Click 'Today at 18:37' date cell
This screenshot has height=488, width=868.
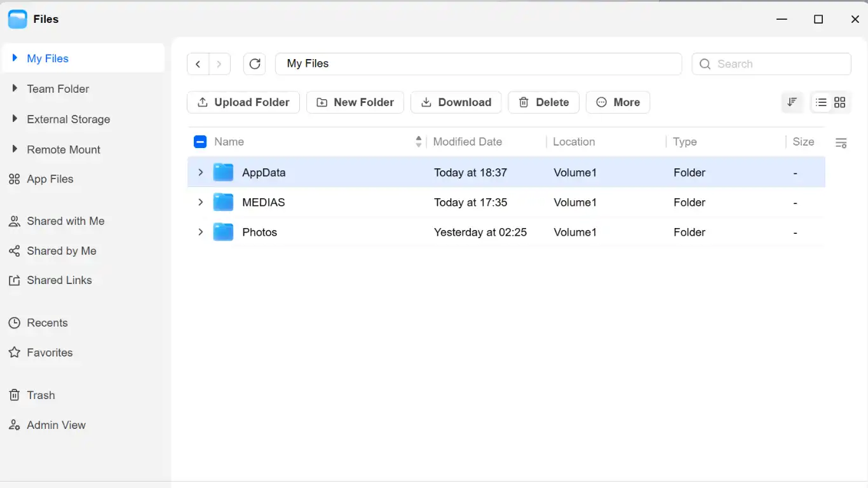470,172
